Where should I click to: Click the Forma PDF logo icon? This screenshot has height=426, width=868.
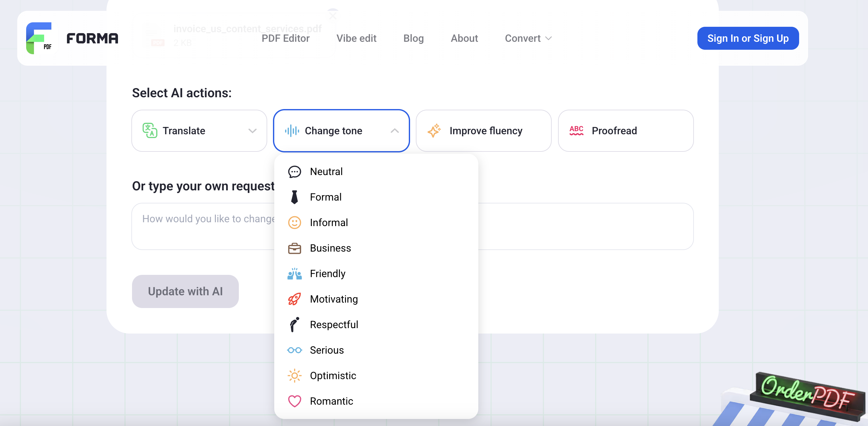(x=39, y=38)
